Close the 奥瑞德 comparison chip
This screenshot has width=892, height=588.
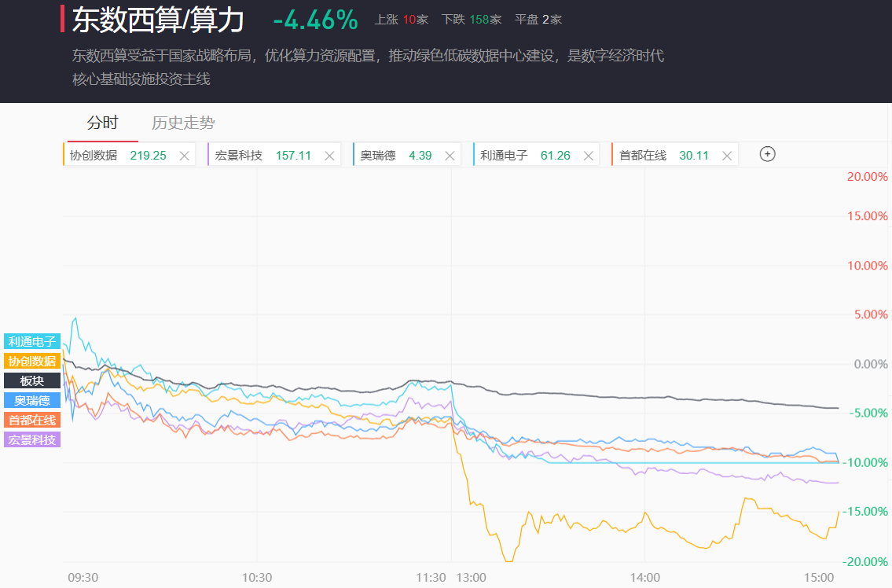coord(450,156)
